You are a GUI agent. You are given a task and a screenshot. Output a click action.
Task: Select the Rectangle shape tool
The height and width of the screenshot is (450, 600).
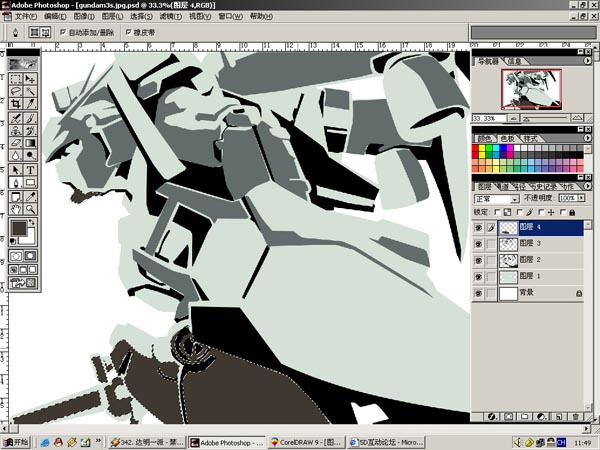point(30,182)
